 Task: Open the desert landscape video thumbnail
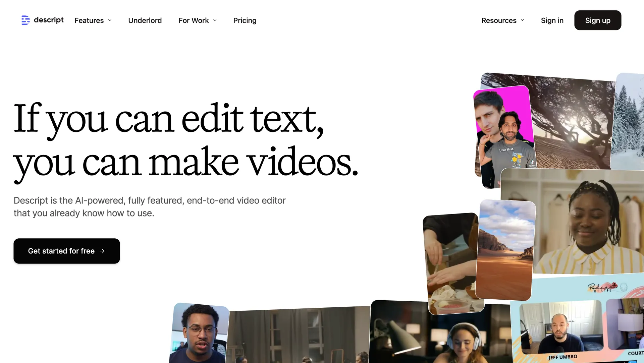click(x=505, y=250)
